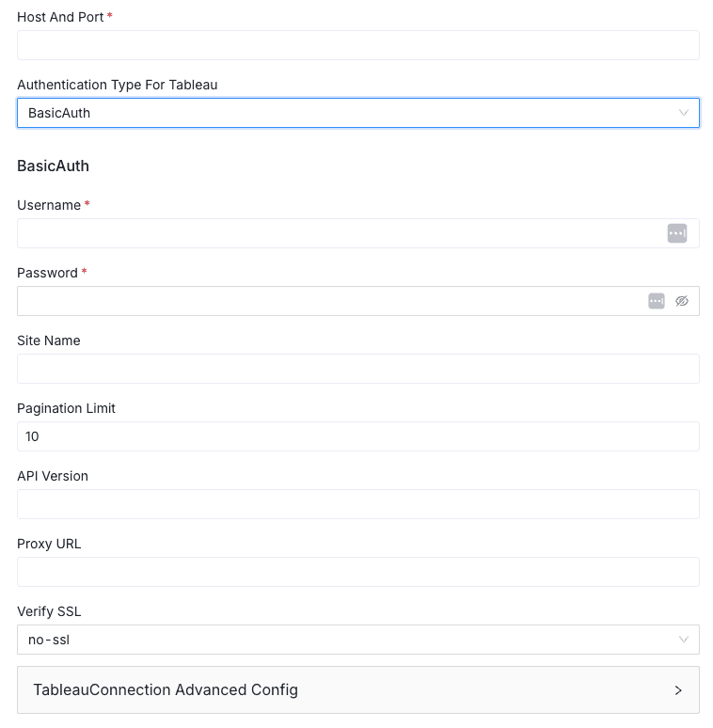713x728 pixels.
Task: Focus the Password text field
Action: [x=329, y=301]
